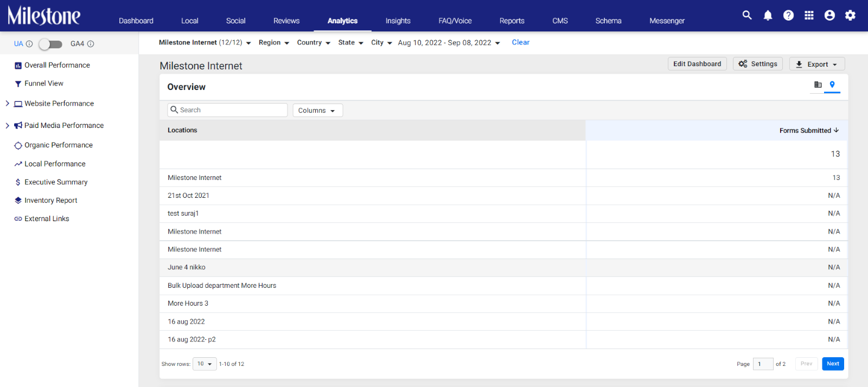Open the Reports tab
Viewport: 868px width, 387px height.
point(512,21)
